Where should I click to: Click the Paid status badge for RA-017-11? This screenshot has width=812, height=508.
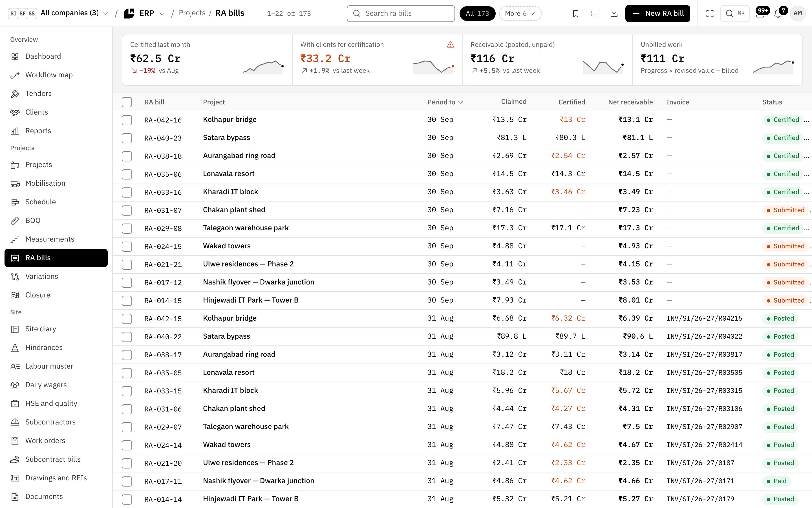[776, 481]
